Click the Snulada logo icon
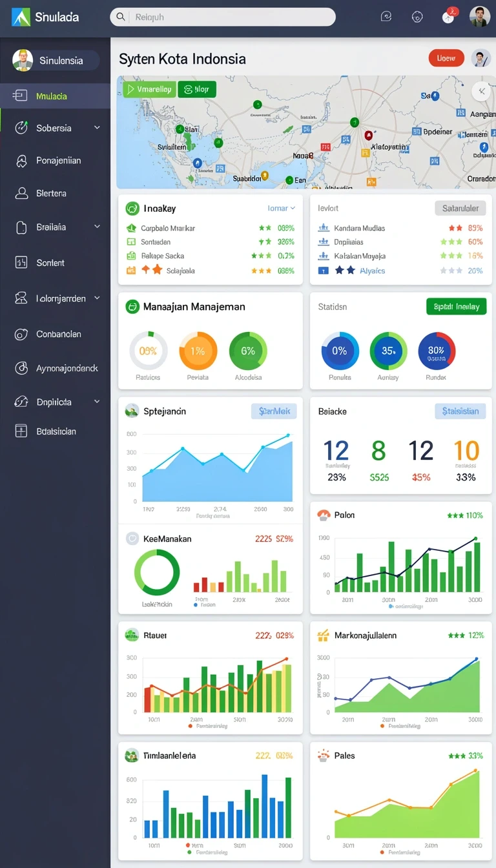Screen dimensions: 496x868 (21, 17)
